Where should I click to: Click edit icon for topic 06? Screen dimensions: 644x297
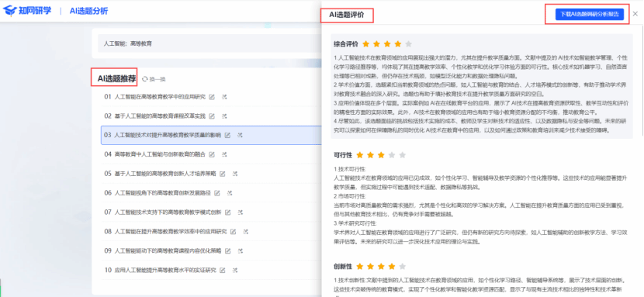coord(217,193)
